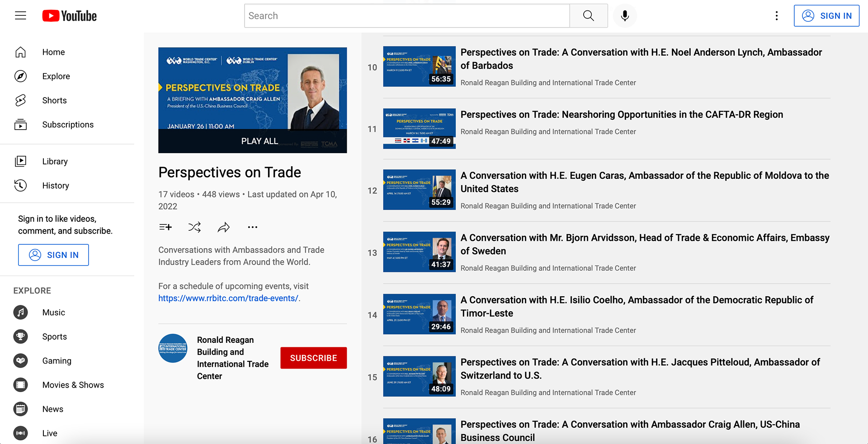Click the Live broadcast icon
Screen dimensions: 868x444
coord(20,433)
